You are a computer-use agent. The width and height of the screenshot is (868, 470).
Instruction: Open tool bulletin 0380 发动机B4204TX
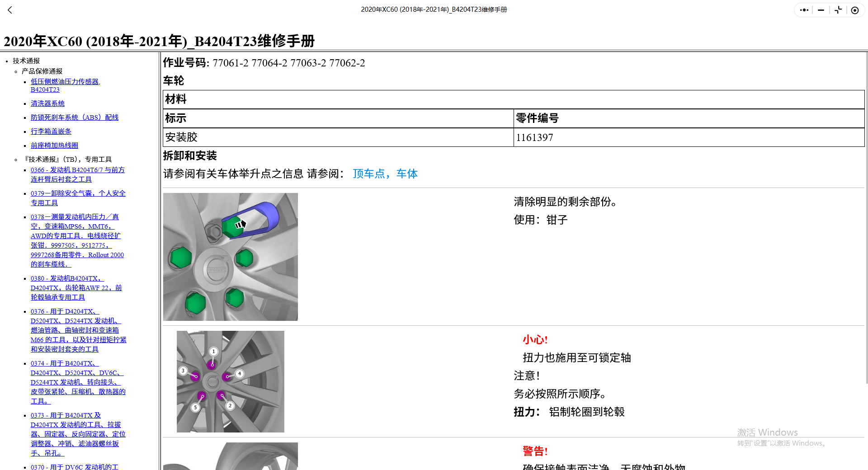coord(76,288)
